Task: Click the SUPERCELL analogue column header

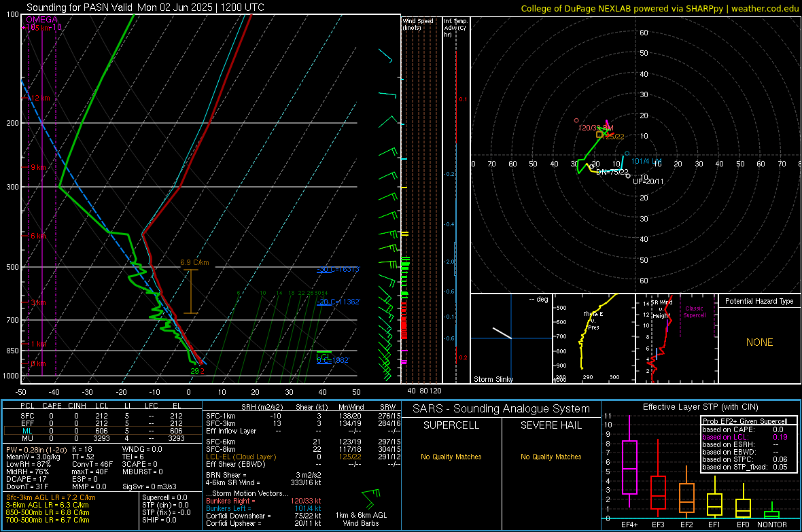Action: pos(451,425)
